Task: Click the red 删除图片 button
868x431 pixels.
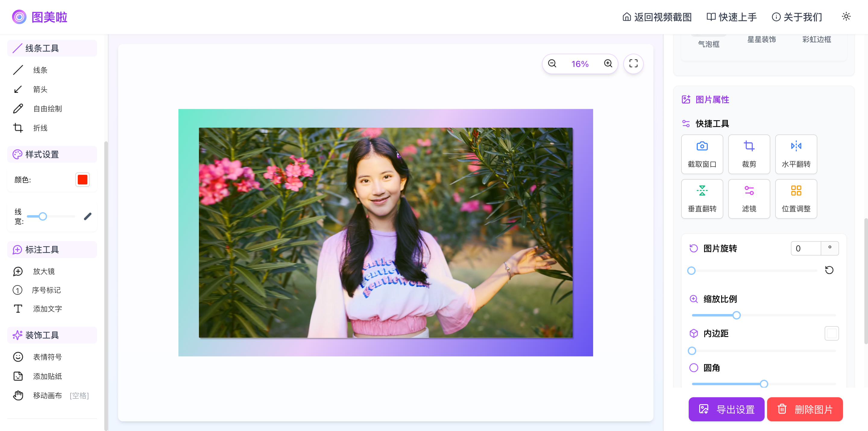Action: [x=805, y=409]
